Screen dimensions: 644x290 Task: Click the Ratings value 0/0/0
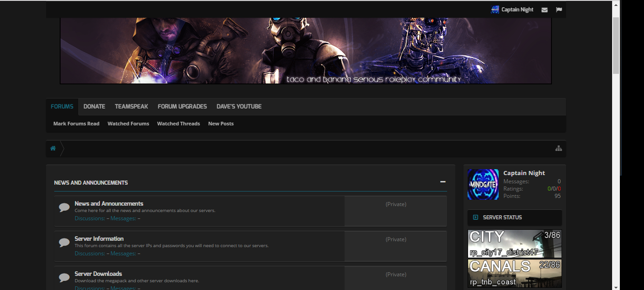pos(554,189)
